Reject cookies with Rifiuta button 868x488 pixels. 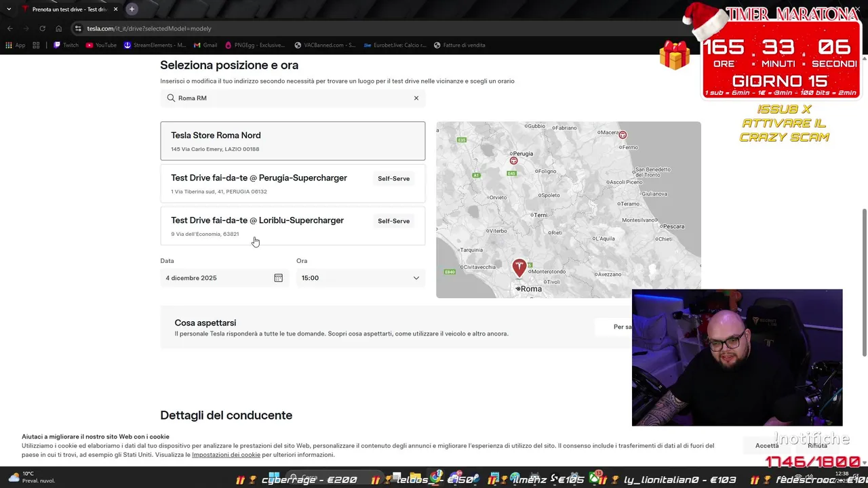pyautogui.click(x=817, y=445)
